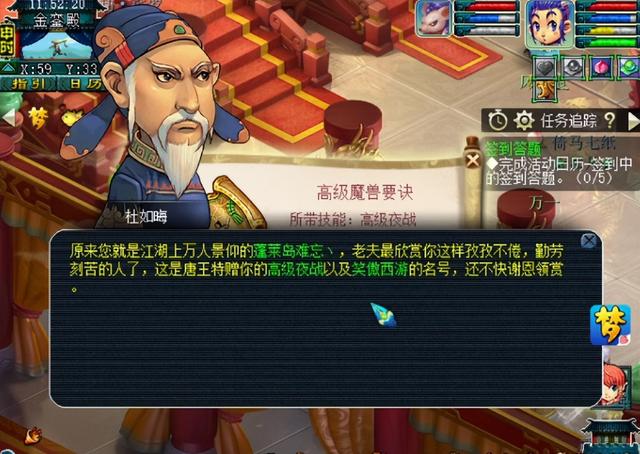Click the golden 梦 icon on left
Viewport: 640px width, 454px height.
38,118
